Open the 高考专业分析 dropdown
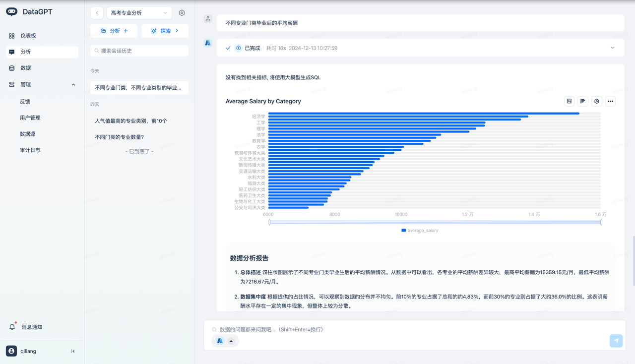The height and width of the screenshot is (364, 635). click(139, 13)
